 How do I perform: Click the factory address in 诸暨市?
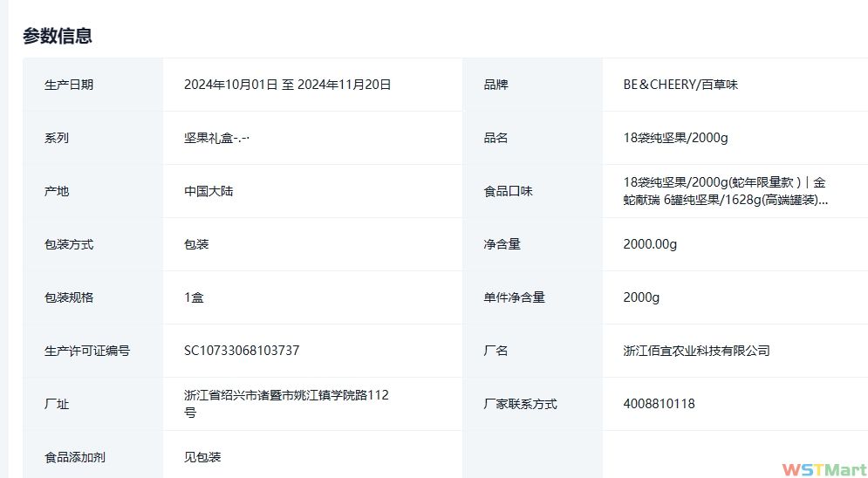[285, 403]
